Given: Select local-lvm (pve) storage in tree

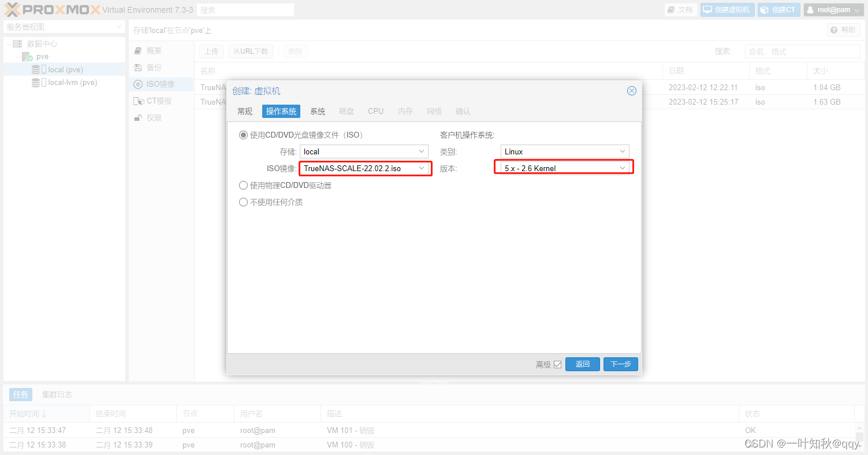Looking at the screenshot, I should pos(64,82).
